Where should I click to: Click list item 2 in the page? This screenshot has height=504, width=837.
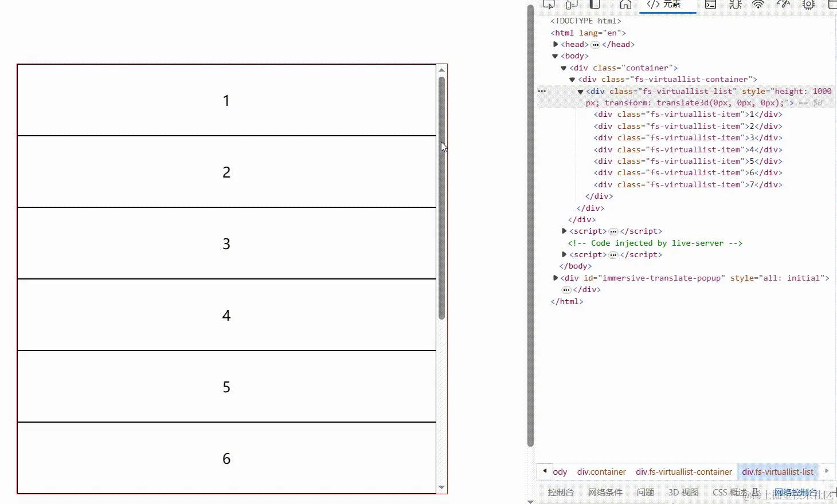[226, 172]
